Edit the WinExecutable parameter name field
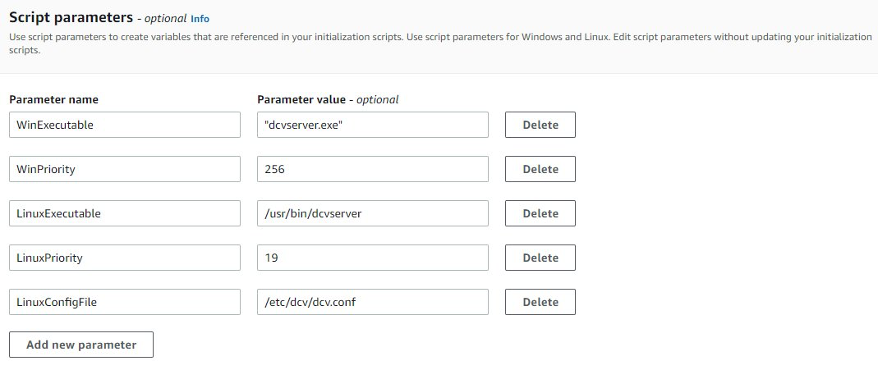Viewport: 879px width, 370px height. coord(125,124)
